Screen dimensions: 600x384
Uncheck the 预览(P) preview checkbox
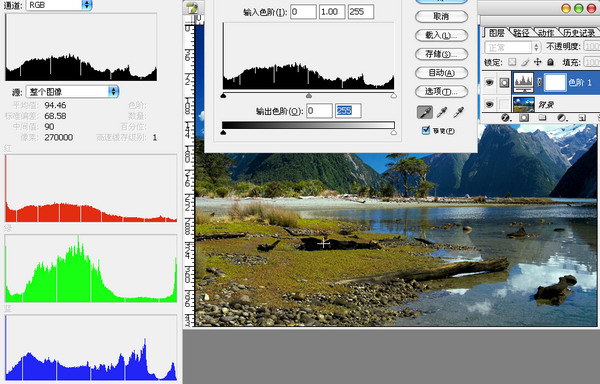426,130
